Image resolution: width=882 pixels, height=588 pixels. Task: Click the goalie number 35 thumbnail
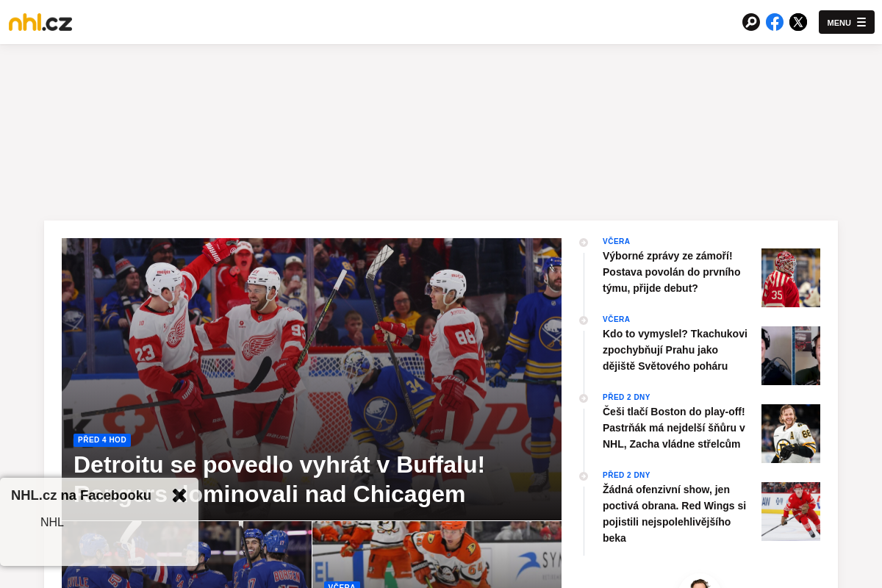791,278
